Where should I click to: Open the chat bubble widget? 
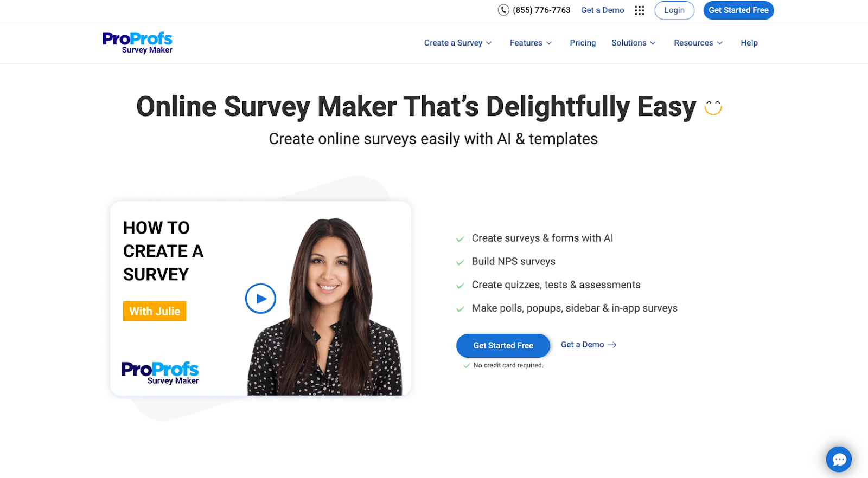[839, 460]
